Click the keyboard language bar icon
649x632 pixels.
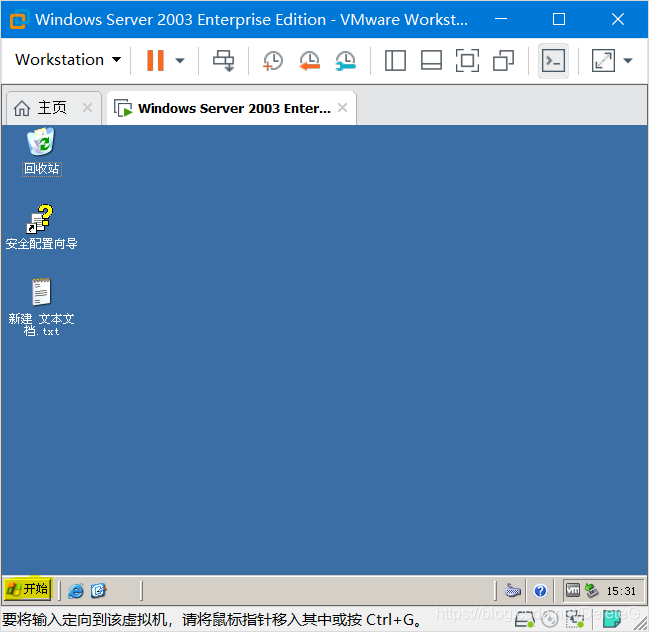512,591
